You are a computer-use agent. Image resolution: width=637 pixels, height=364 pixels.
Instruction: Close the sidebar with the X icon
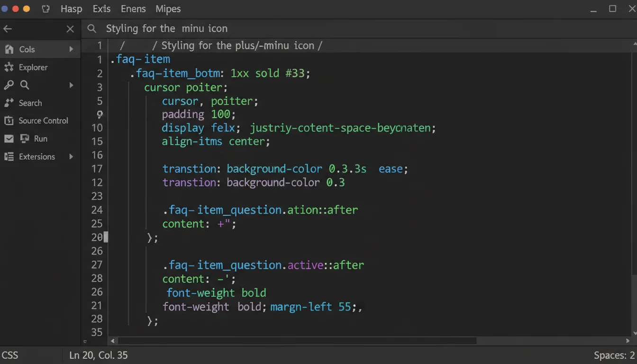click(70, 29)
